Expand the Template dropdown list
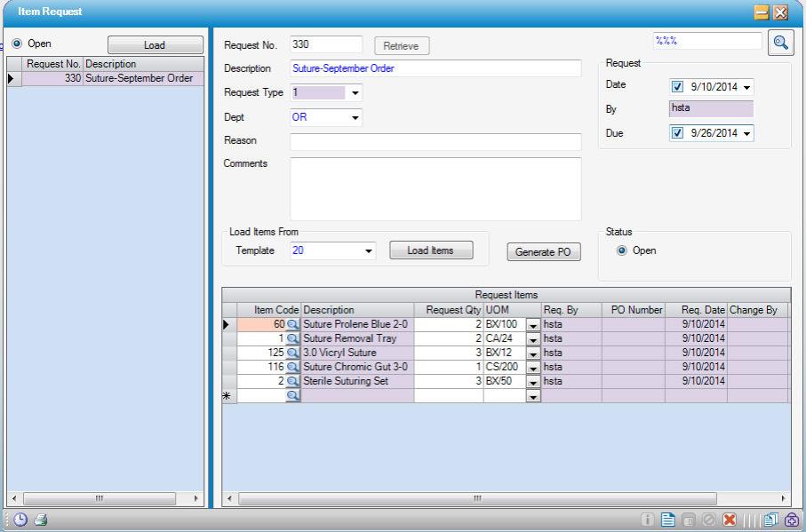The image size is (806, 532). point(369,251)
